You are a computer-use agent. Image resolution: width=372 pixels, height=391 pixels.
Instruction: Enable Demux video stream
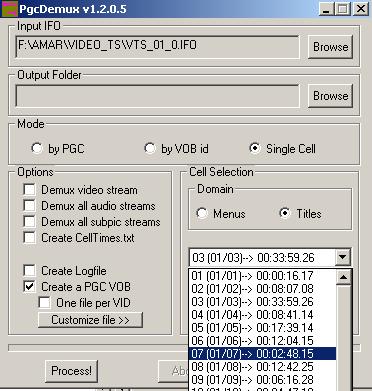click(x=30, y=190)
